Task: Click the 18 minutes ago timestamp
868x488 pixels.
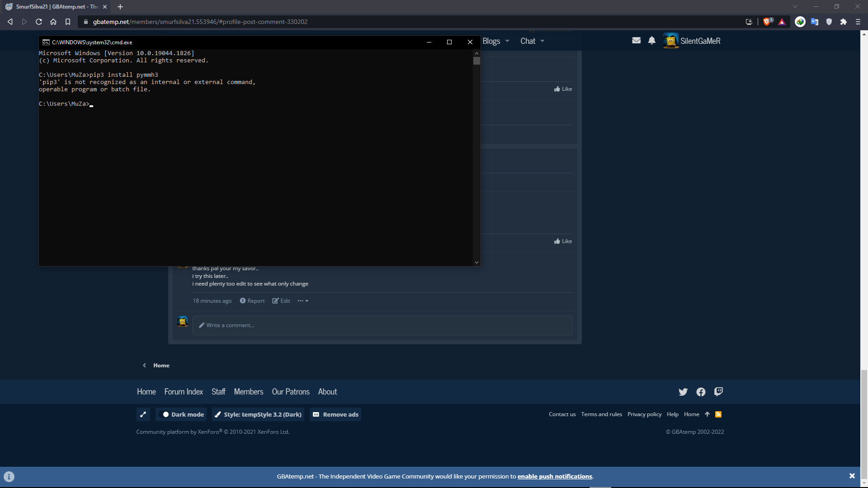Action: (x=212, y=301)
